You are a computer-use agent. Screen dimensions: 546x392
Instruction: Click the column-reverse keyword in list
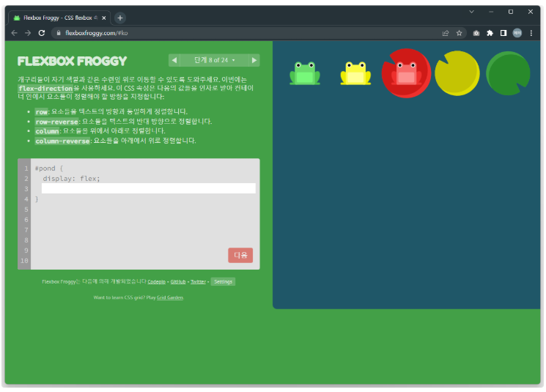click(x=62, y=141)
